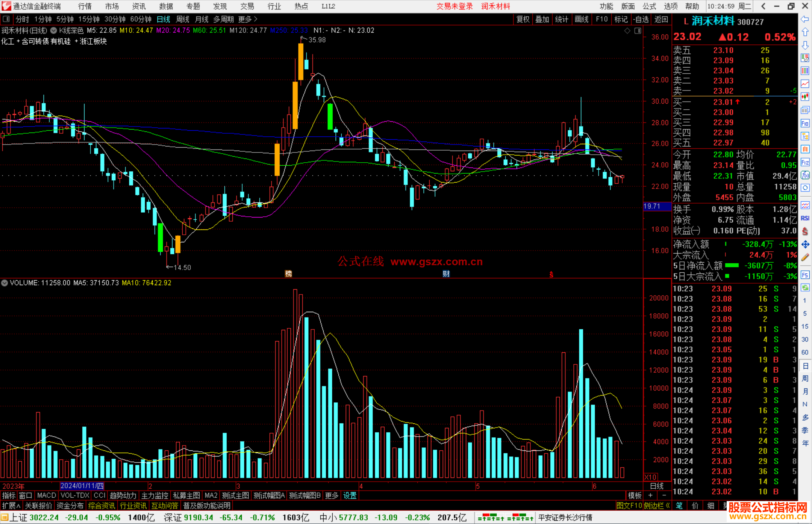Collapse the sidebar with 侧边栏《
The height and width of the screenshot is (524, 812).
point(657,506)
